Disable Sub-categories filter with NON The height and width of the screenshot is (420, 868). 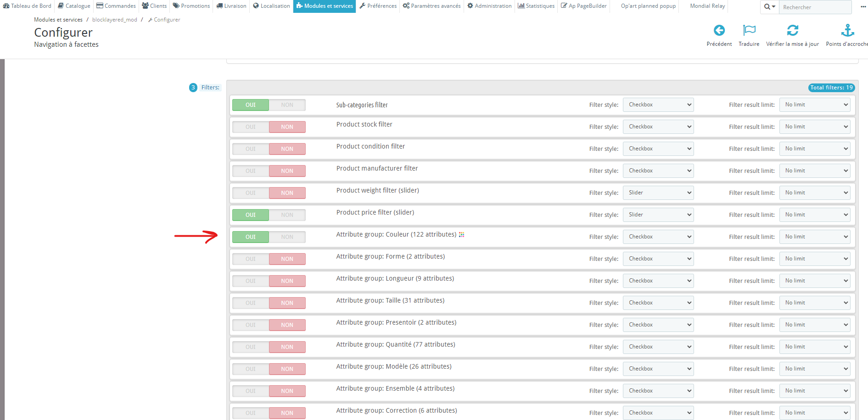287,105
